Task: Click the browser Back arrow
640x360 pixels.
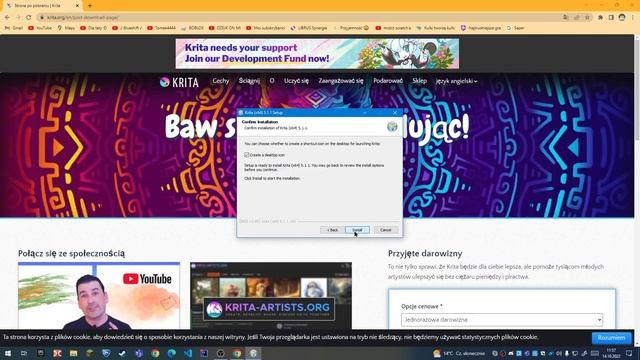Action: tap(7, 18)
